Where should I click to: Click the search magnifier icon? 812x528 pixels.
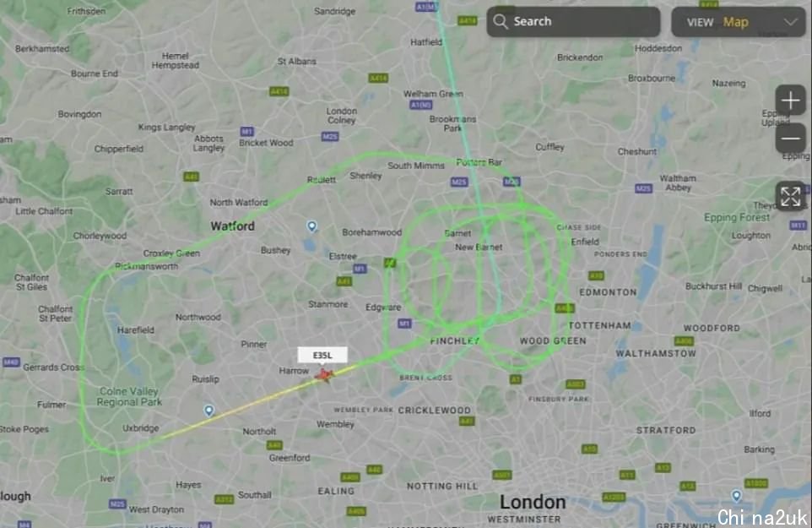(501, 21)
